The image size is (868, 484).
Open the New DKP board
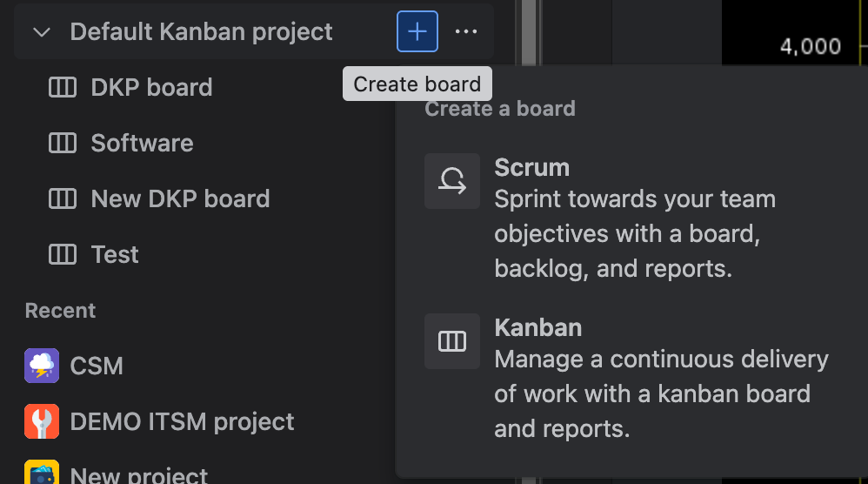pyautogui.click(x=180, y=199)
